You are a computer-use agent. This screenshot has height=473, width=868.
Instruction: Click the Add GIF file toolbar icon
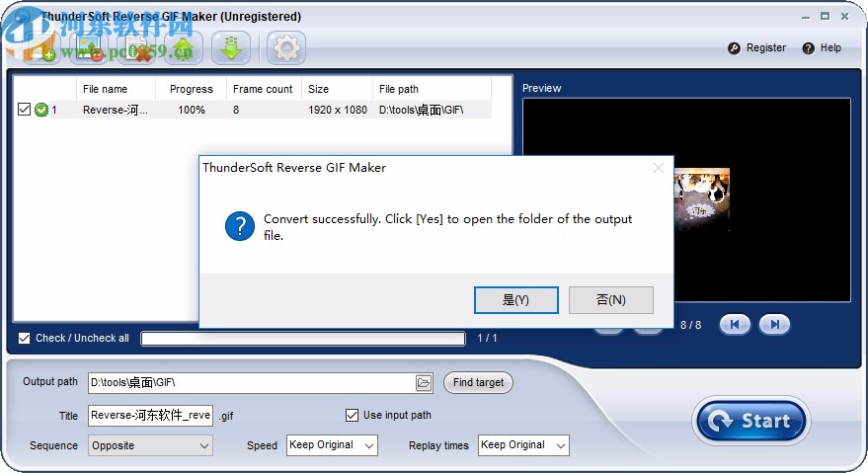coord(39,47)
